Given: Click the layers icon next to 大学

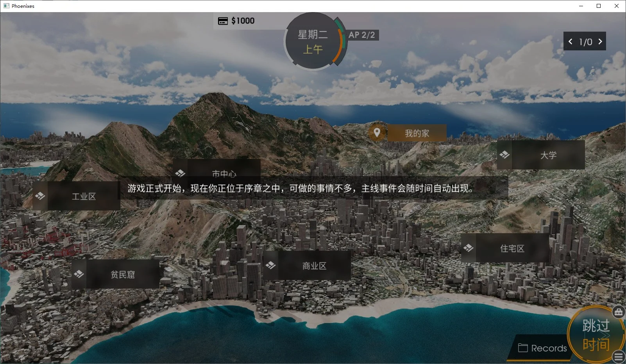Looking at the screenshot, I should point(504,155).
